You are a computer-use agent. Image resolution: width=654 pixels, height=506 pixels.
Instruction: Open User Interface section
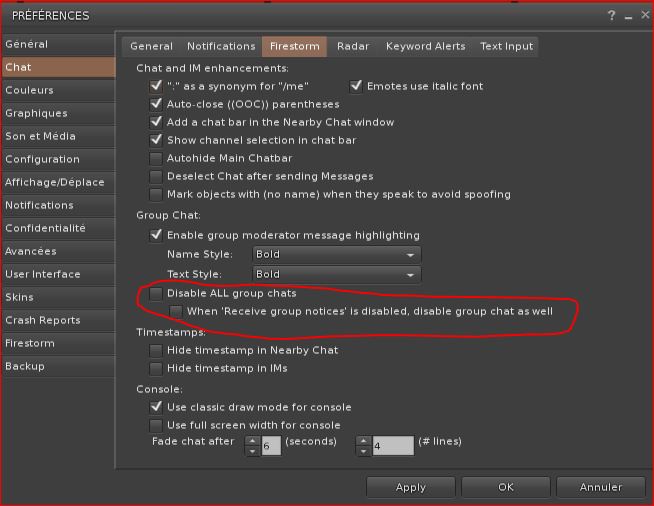(58, 274)
